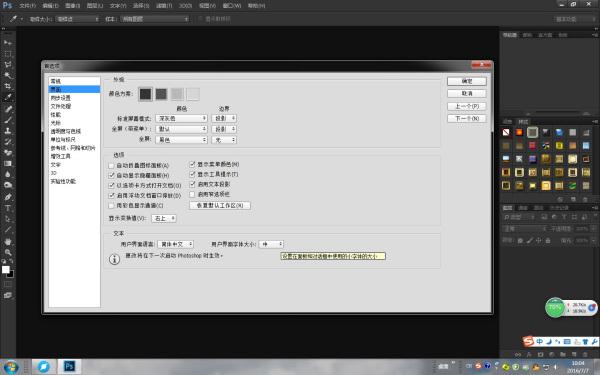The width and height of the screenshot is (600, 375).
Task: Change screen mode at the toolbox bottom
Action: (8, 295)
